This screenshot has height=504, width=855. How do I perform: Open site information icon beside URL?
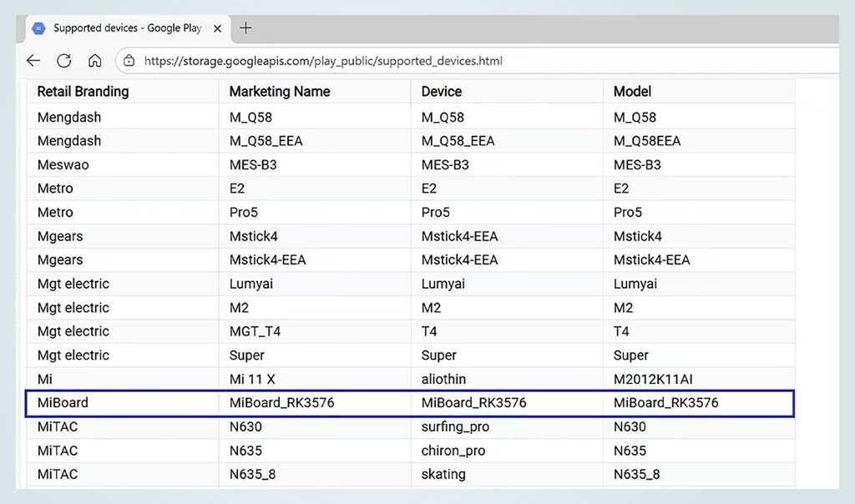[129, 61]
